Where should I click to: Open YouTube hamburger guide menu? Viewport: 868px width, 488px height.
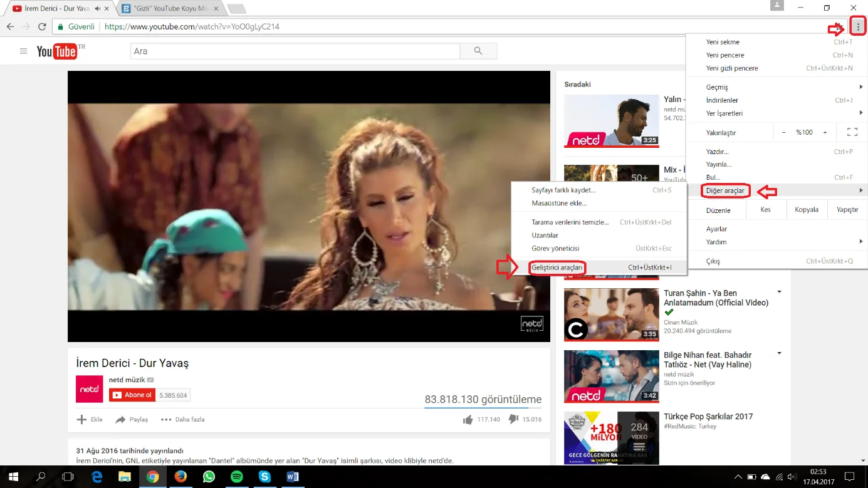coord(24,51)
